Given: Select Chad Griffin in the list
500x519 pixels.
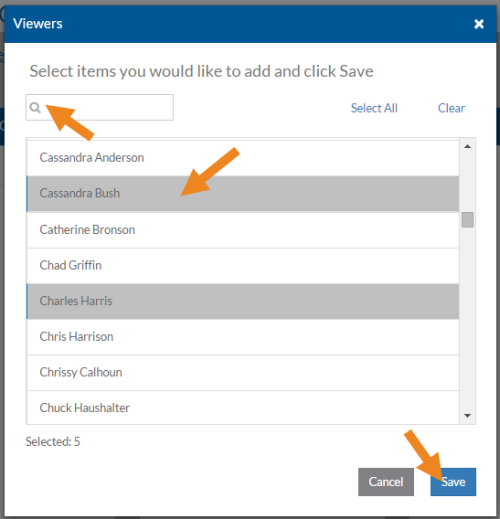Looking at the screenshot, I should point(243,266).
